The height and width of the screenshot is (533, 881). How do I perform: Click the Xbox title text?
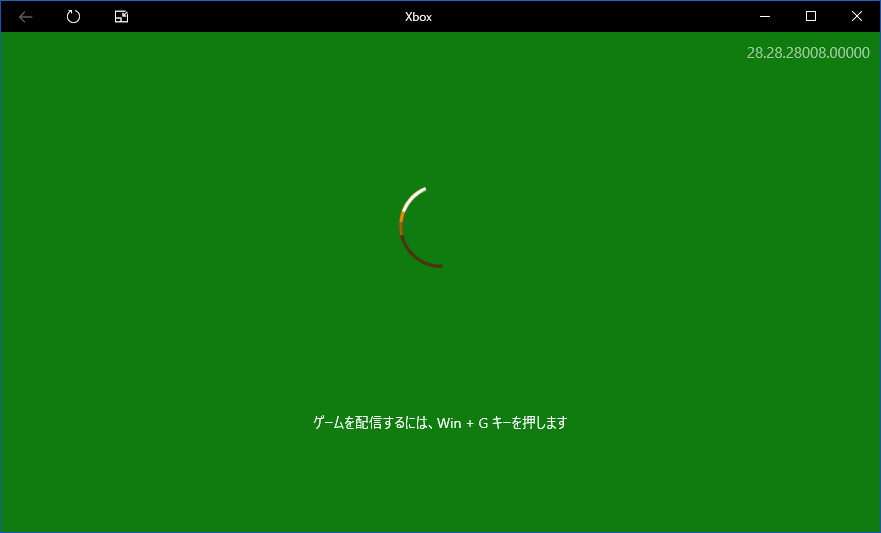coord(419,17)
